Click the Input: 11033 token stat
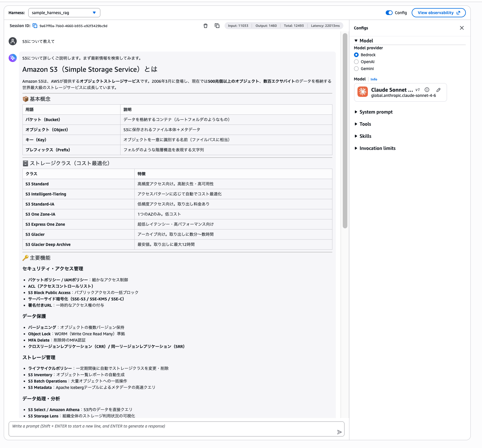The height and width of the screenshot is (448, 482). click(238, 26)
